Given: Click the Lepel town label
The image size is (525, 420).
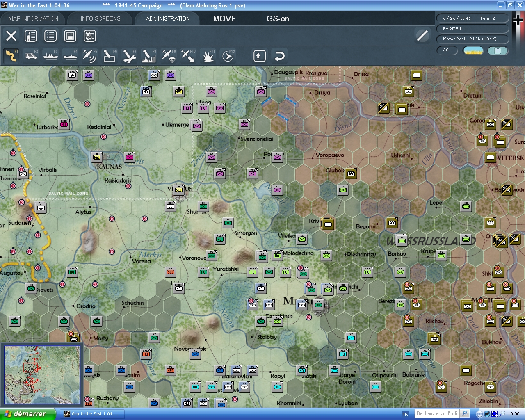Looking at the screenshot, I should (436, 203).
